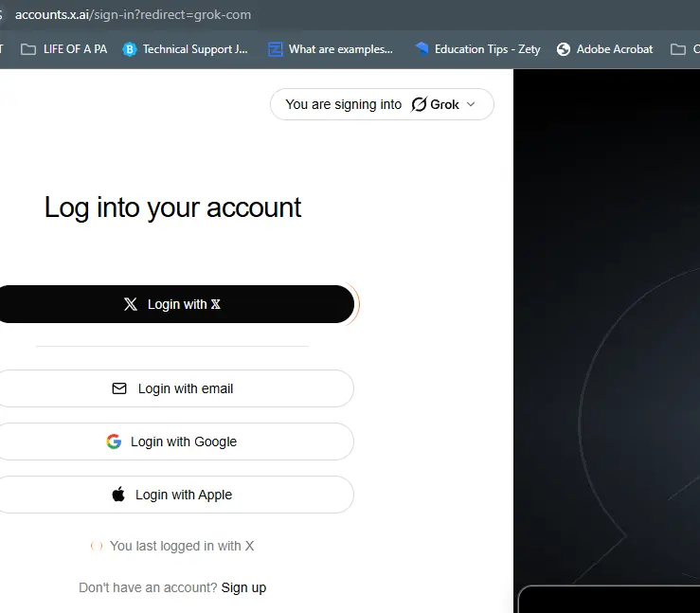Open Education Tips - Zety bookmark
Image resolution: width=700 pixels, height=613 pixels.
(477, 49)
